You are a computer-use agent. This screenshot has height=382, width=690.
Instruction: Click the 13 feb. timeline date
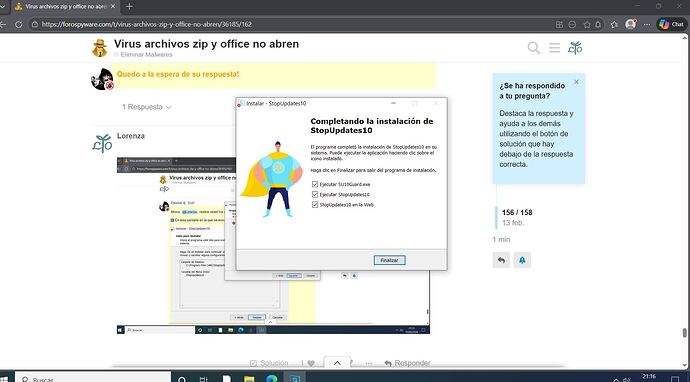click(x=513, y=223)
